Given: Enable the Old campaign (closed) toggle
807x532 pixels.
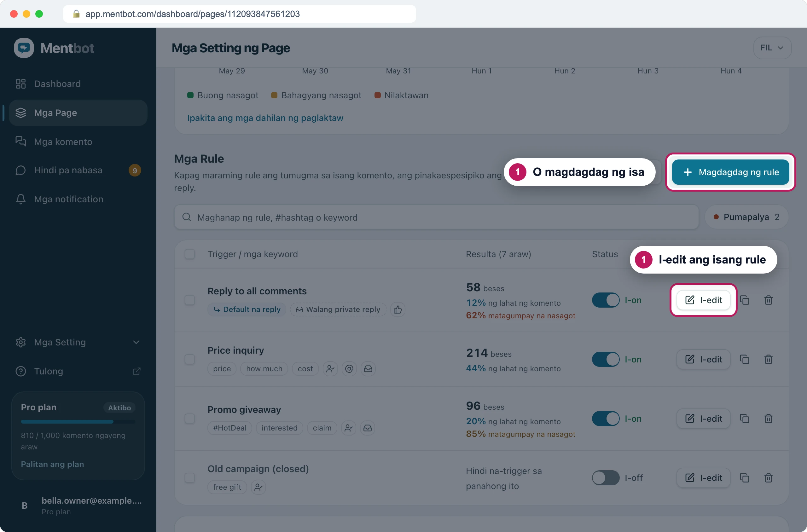Looking at the screenshot, I should [x=606, y=478].
